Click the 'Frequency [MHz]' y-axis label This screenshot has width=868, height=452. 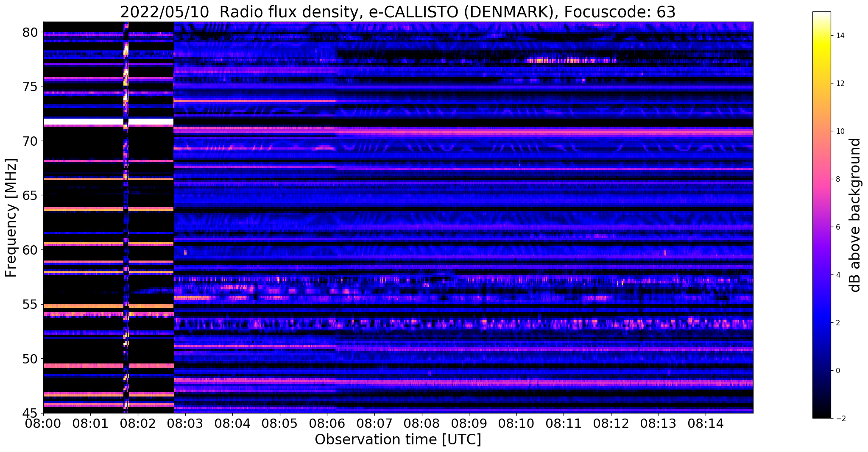click(x=11, y=218)
